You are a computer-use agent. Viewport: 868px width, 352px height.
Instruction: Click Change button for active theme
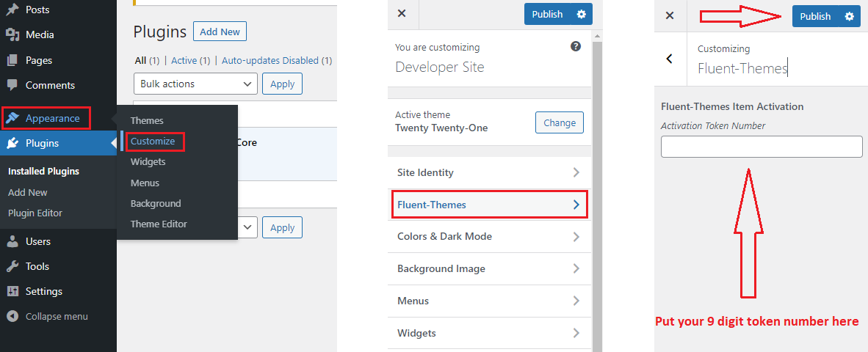click(560, 122)
